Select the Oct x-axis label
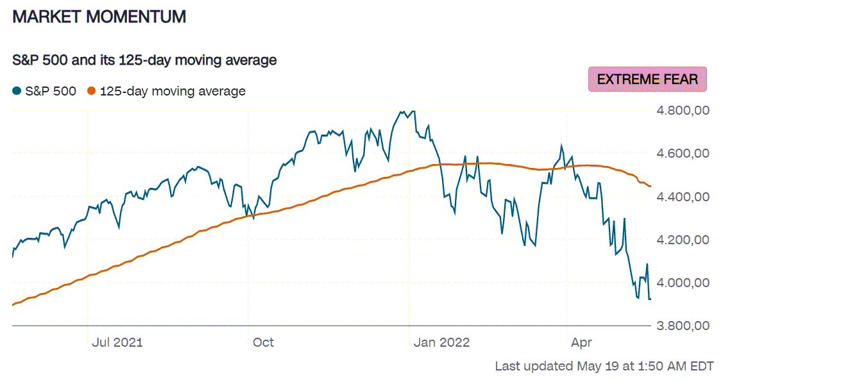The height and width of the screenshot is (382, 868). tap(263, 342)
